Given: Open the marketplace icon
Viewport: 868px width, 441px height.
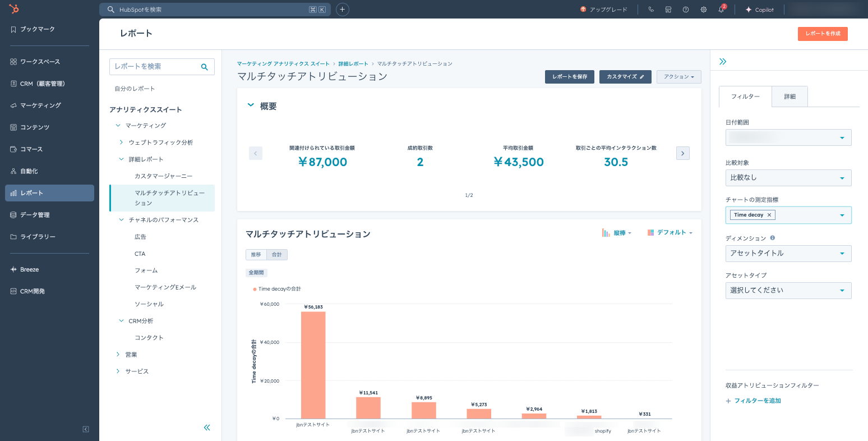Looking at the screenshot, I should [668, 10].
